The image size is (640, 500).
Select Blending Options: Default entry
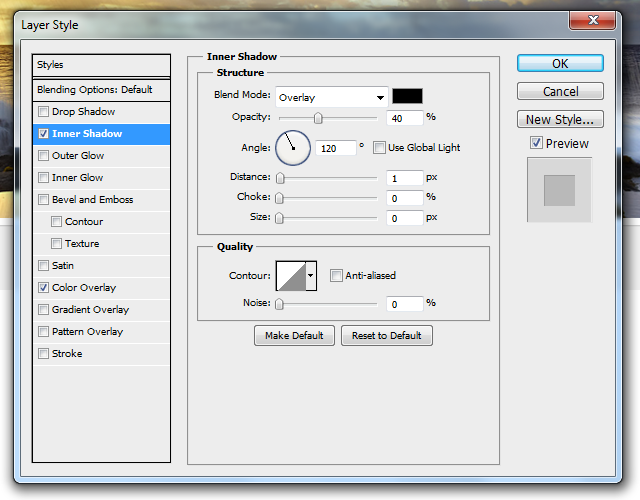coord(101,89)
